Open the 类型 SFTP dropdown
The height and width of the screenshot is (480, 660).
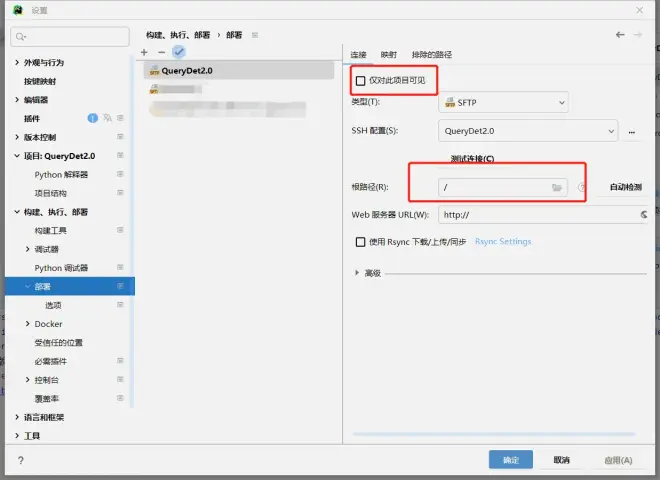[x=503, y=102]
